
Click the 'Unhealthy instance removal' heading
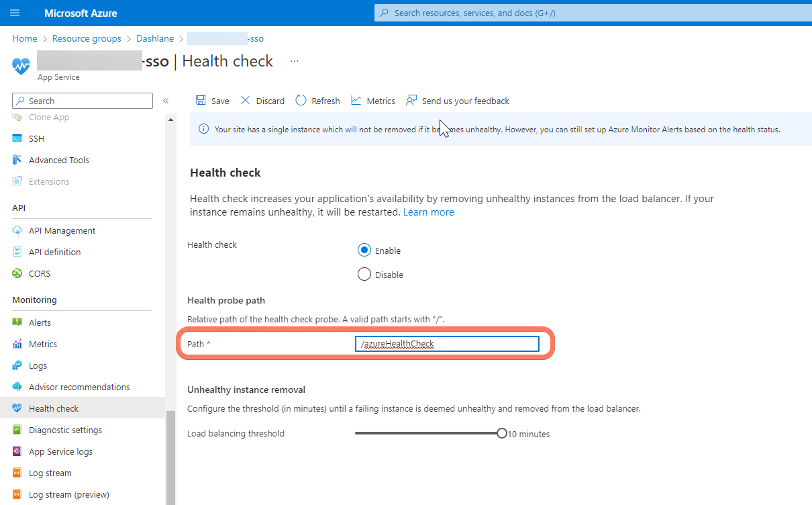(246, 389)
